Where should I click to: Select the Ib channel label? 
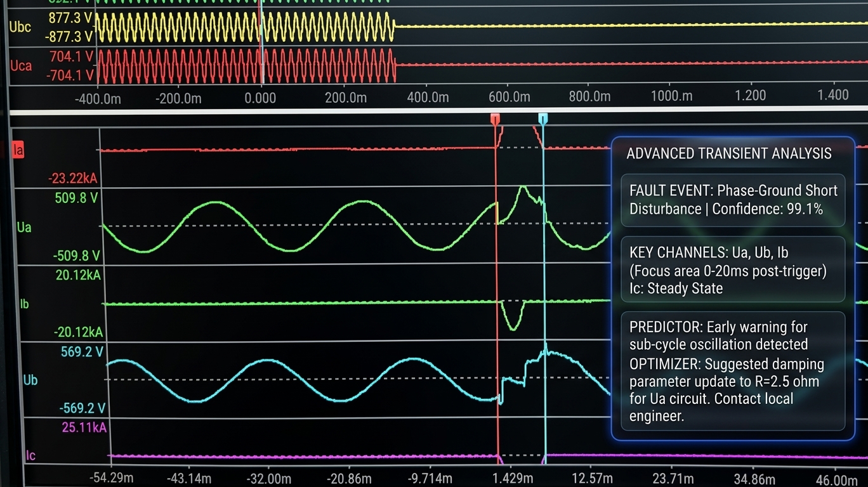point(24,304)
